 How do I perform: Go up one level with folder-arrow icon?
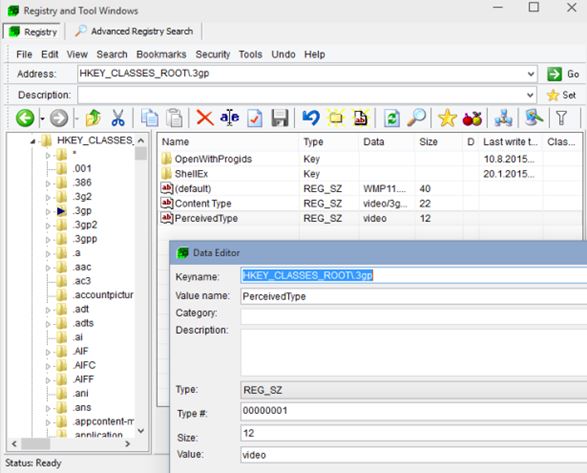tap(94, 118)
